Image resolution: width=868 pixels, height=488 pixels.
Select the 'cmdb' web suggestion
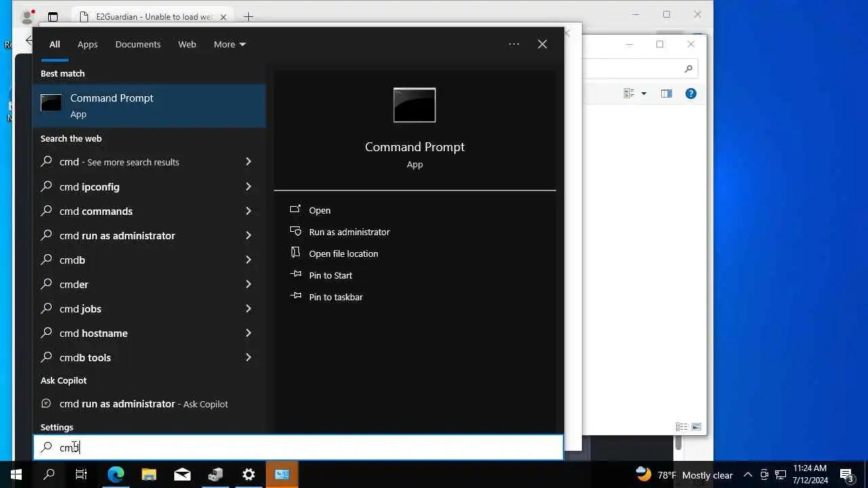click(149, 260)
